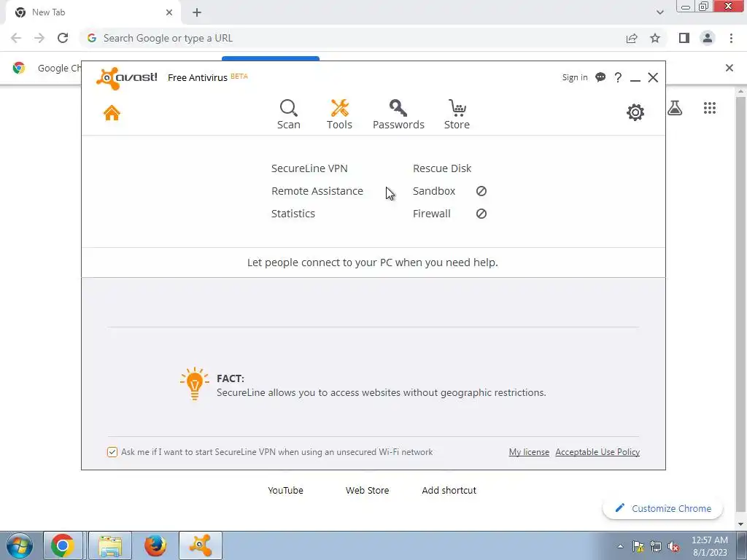This screenshot has width=747, height=560.
Task: Click the taskbar clock
Action: pyautogui.click(x=709, y=546)
